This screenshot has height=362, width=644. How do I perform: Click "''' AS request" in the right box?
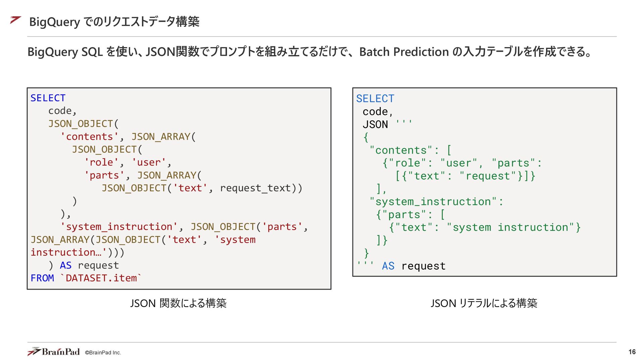[401, 266]
